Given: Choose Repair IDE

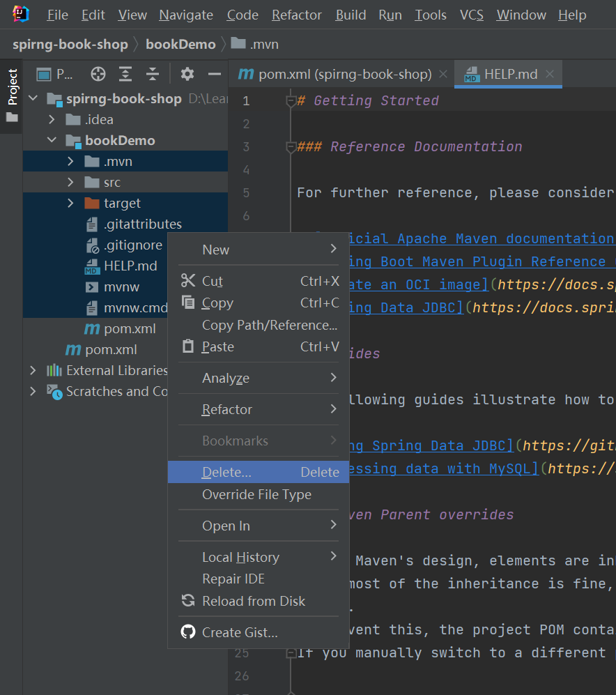Looking at the screenshot, I should click(259, 579).
